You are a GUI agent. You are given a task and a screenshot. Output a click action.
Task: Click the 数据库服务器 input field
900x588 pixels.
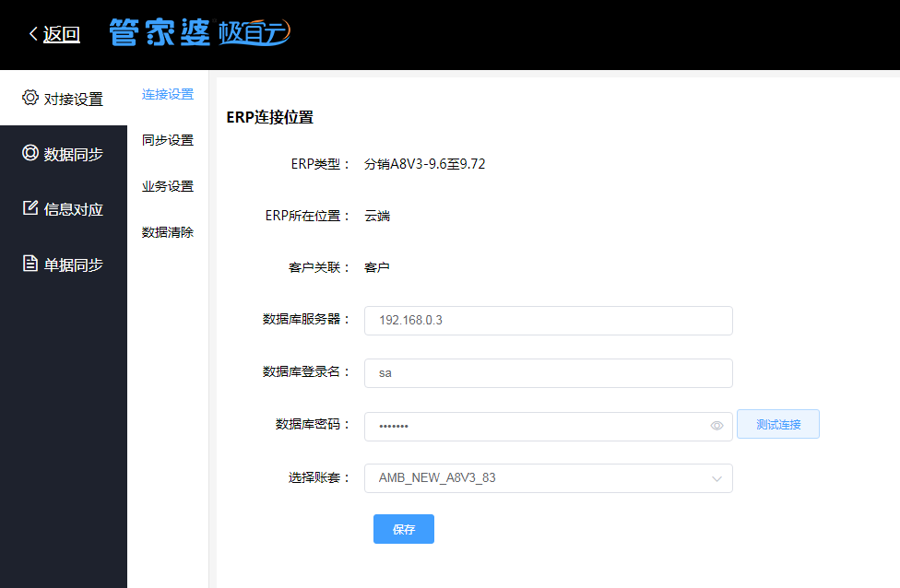548,321
